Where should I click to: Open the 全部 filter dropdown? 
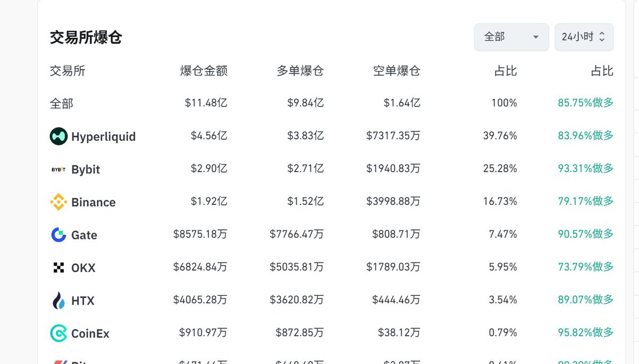pyautogui.click(x=511, y=37)
